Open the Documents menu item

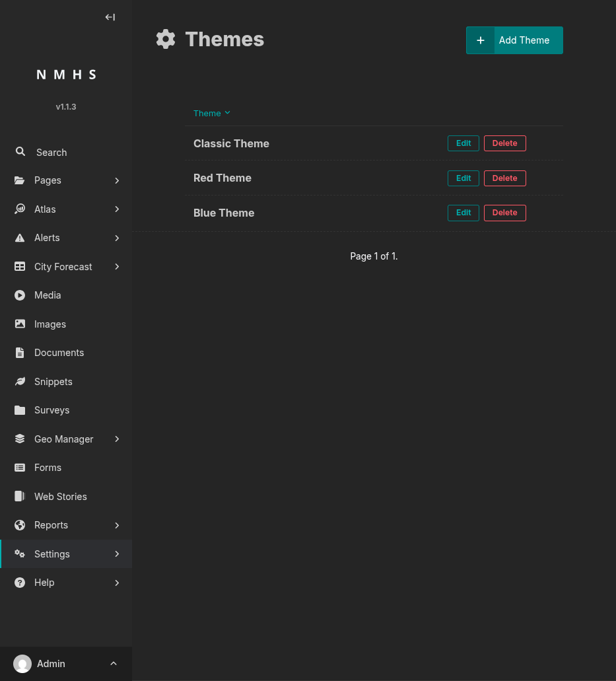click(66, 353)
